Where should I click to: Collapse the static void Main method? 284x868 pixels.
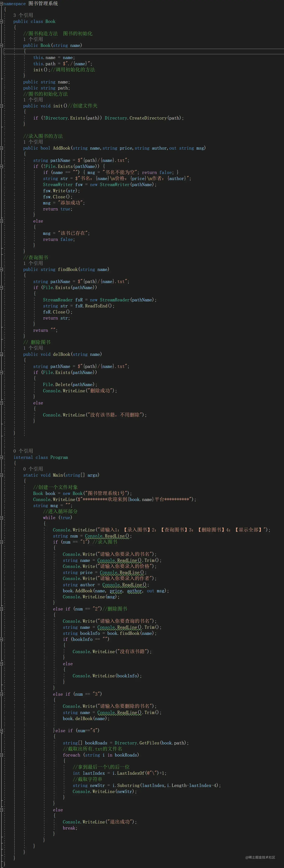1,475
